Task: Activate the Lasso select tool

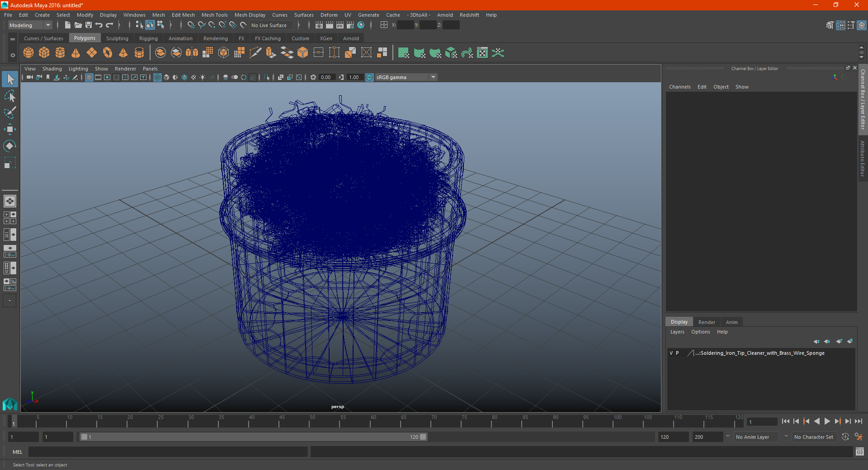Action: click(10, 96)
